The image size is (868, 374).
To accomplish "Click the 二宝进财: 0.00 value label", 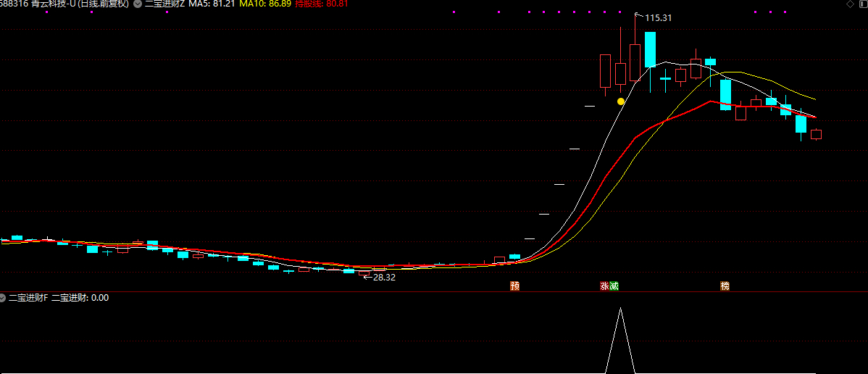I will [80, 297].
